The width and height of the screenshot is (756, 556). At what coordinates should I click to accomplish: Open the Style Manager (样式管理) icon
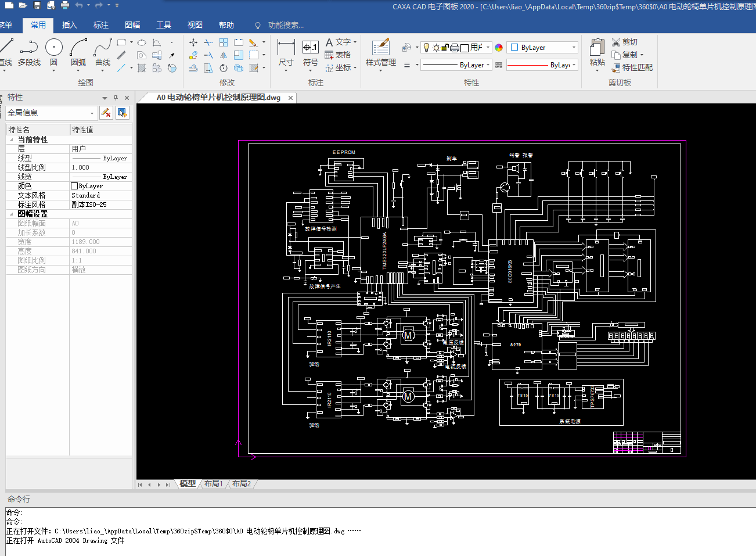[380, 48]
